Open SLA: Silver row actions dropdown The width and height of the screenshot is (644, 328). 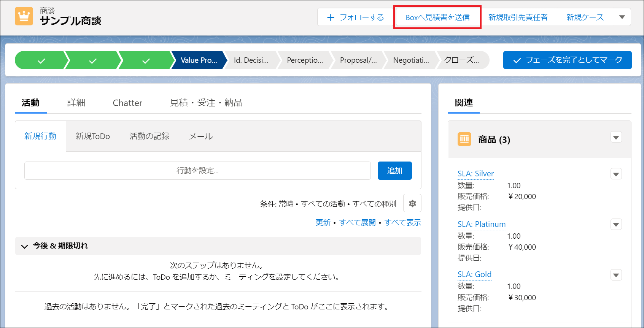click(x=616, y=174)
